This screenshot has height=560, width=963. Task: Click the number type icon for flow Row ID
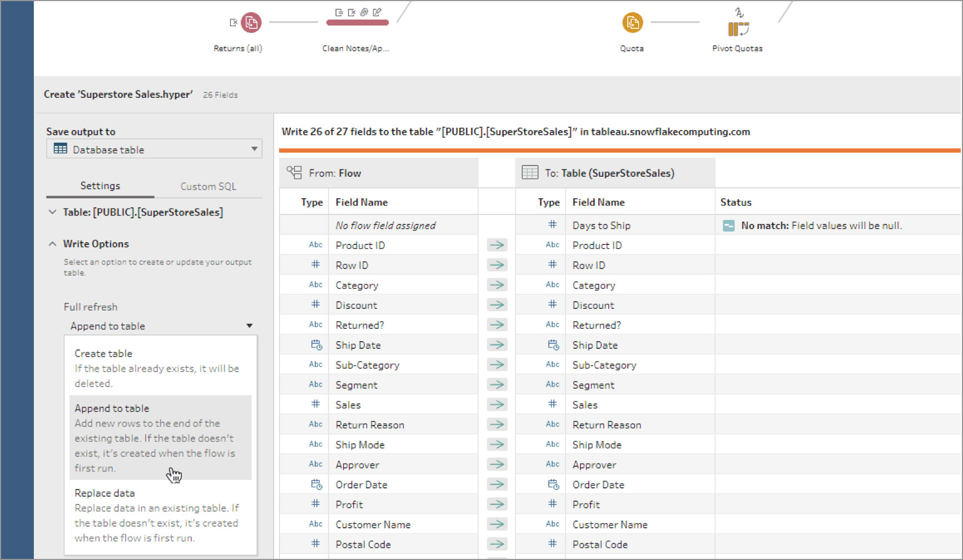[x=315, y=264]
